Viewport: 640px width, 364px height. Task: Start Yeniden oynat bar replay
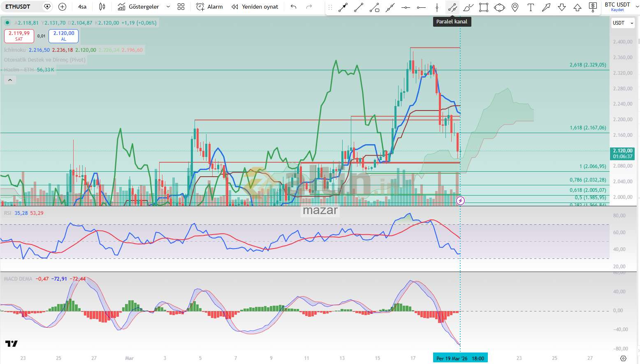coord(255,7)
